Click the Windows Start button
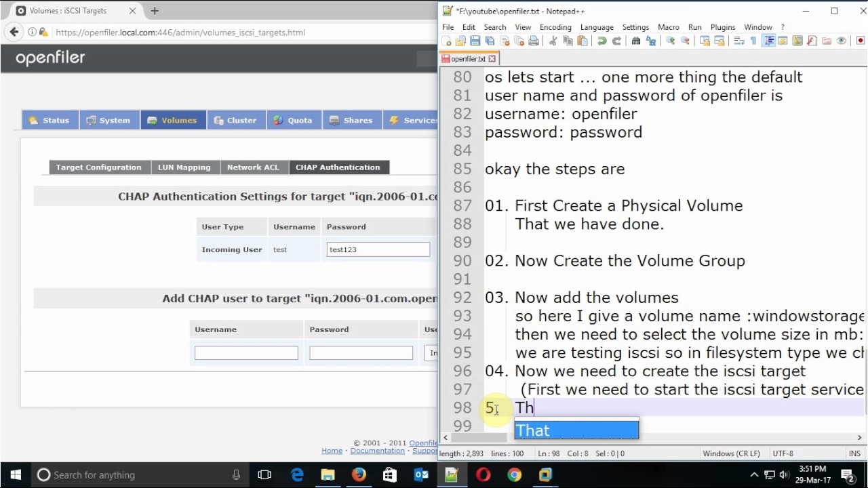Viewport: 868px width, 488px height. pyautogui.click(x=16, y=475)
